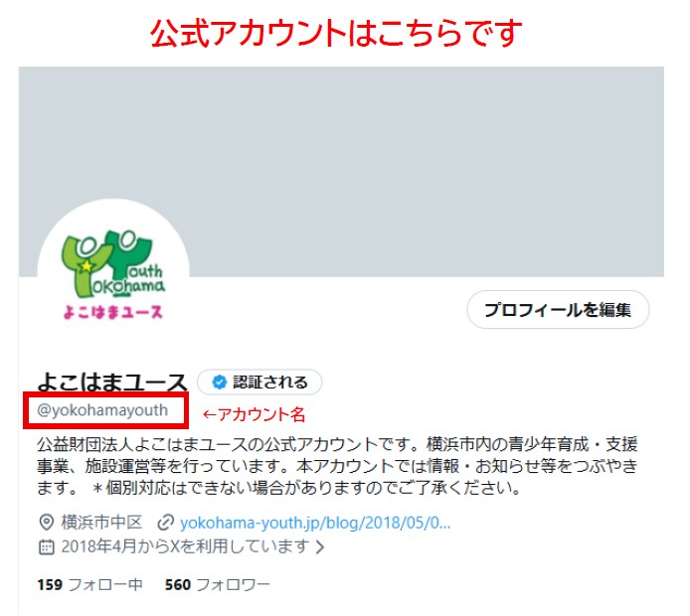This screenshot has width=690, height=616.
Task: Click the 横浜市中区 location text
Action: [x=101, y=523]
